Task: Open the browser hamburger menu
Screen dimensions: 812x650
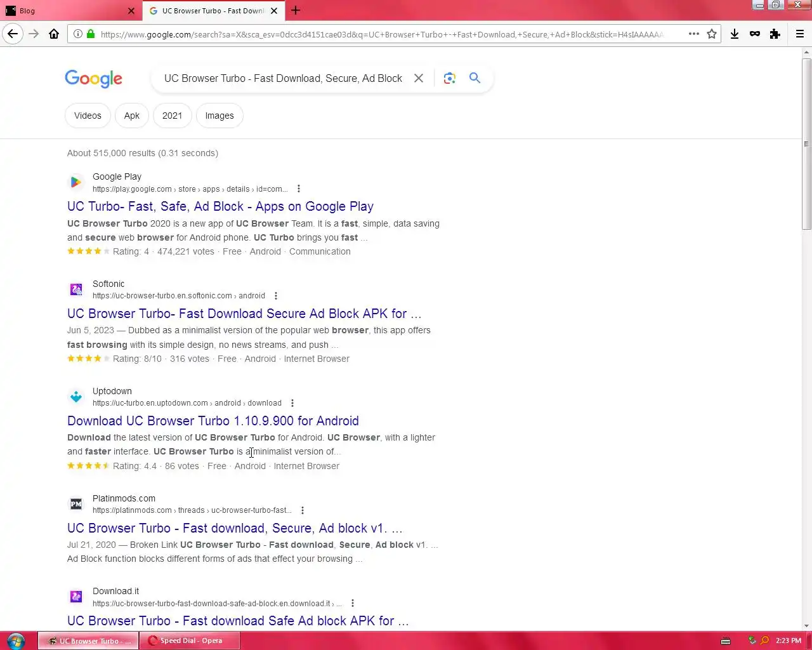Action: click(800, 34)
